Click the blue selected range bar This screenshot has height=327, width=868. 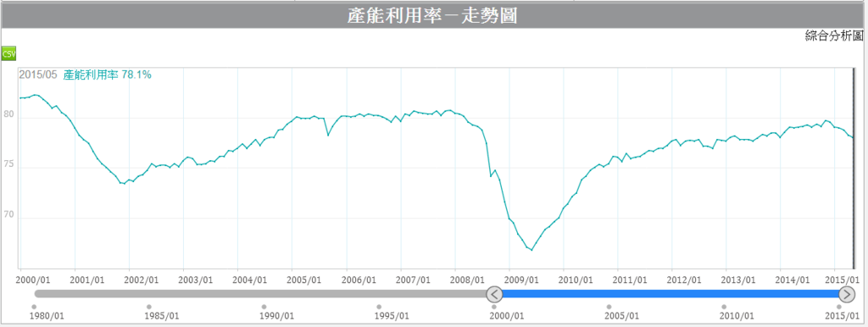tap(670, 294)
